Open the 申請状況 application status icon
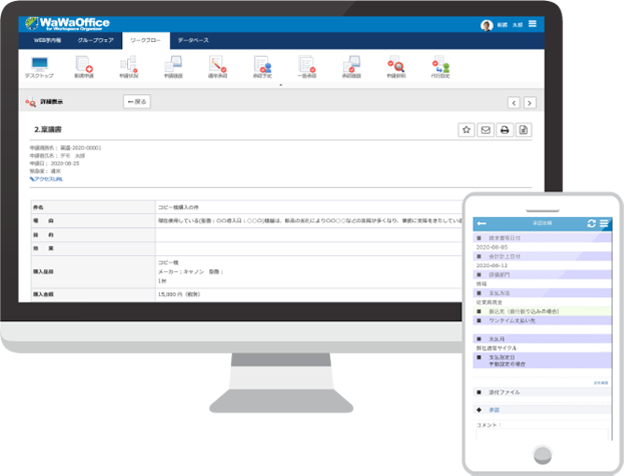This screenshot has width=625, height=476. (128, 66)
